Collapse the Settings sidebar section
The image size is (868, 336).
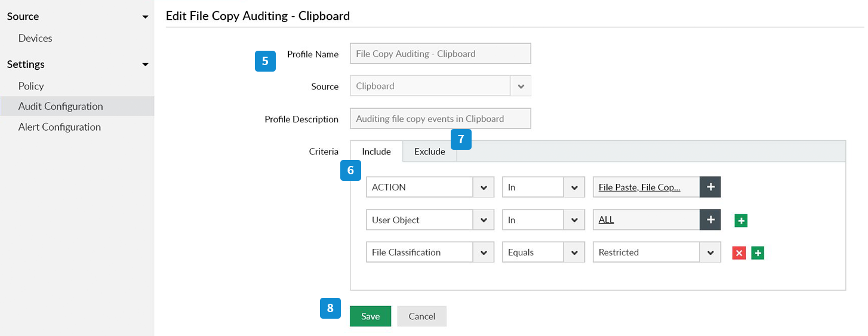[x=145, y=64]
